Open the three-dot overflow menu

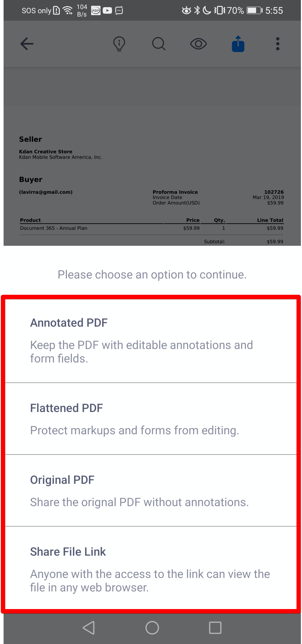coord(278,44)
